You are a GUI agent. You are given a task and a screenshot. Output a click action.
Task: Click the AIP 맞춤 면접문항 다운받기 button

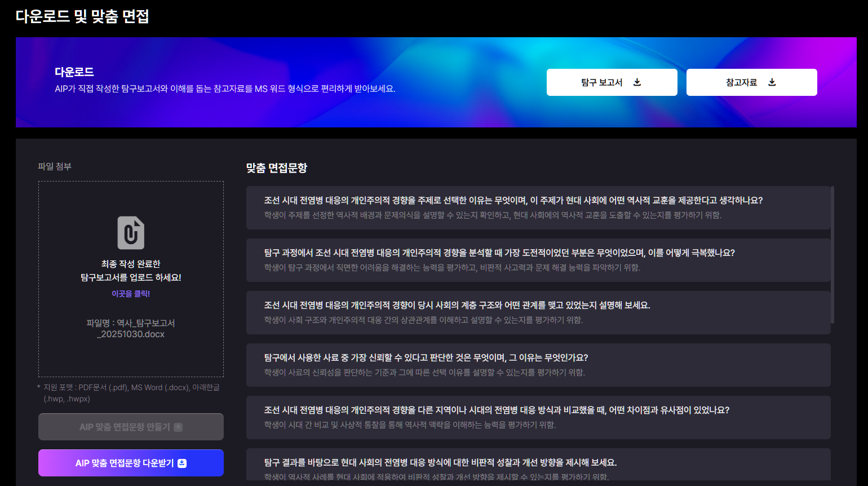click(131, 463)
